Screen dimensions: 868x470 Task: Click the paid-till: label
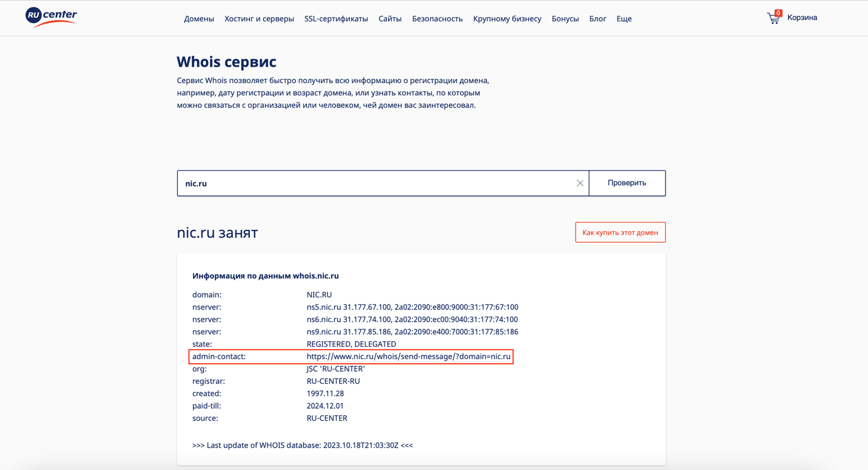[x=207, y=406]
